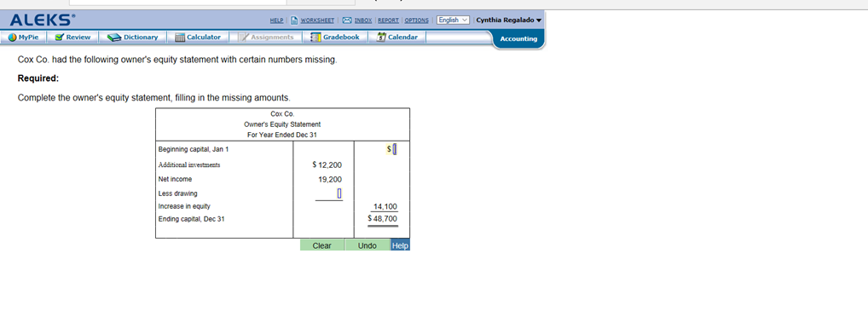The height and width of the screenshot is (317, 868).
Task: Click the Beginning capital, Jan 1 label
Action: pyautogui.click(x=194, y=149)
